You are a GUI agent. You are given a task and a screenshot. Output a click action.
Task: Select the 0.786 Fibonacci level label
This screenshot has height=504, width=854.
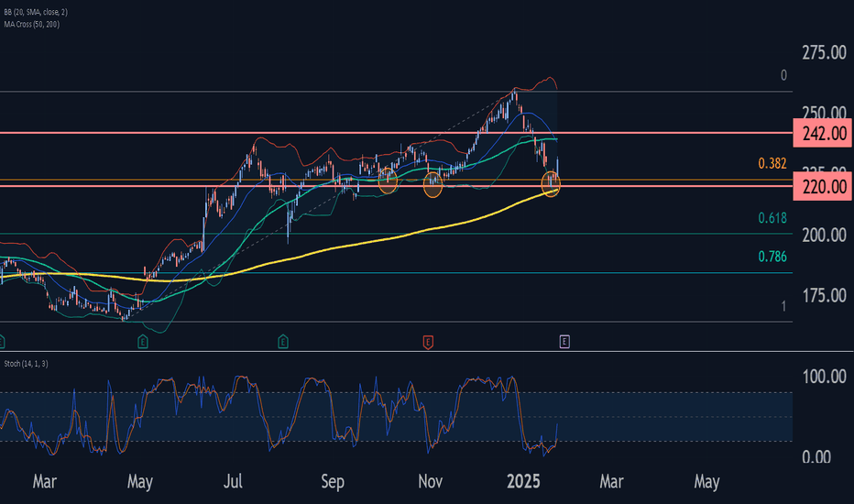[772, 256]
